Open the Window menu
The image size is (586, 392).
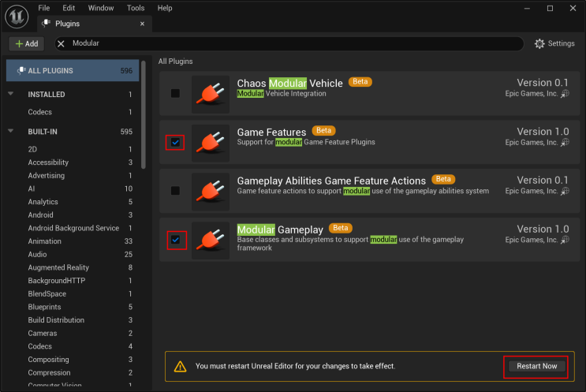pos(101,8)
